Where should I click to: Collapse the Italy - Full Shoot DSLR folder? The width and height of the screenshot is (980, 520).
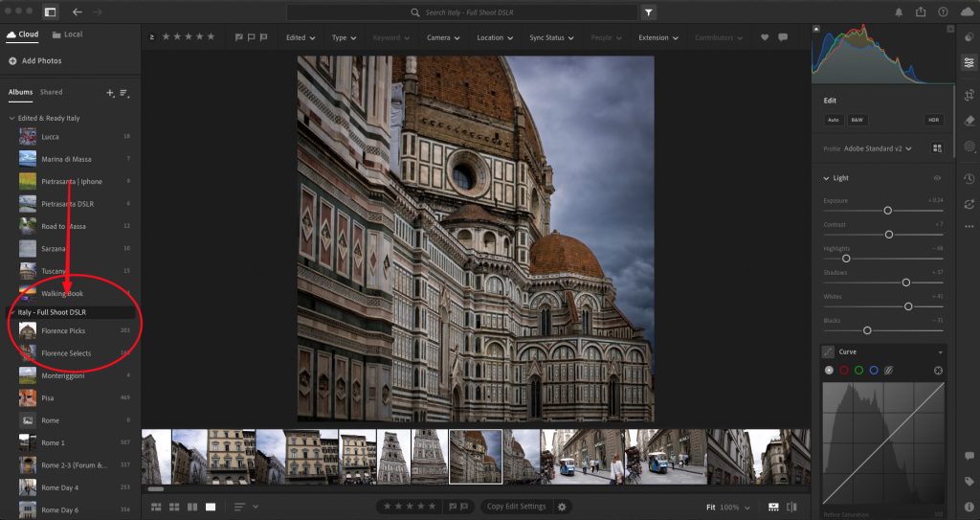coord(11,312)
